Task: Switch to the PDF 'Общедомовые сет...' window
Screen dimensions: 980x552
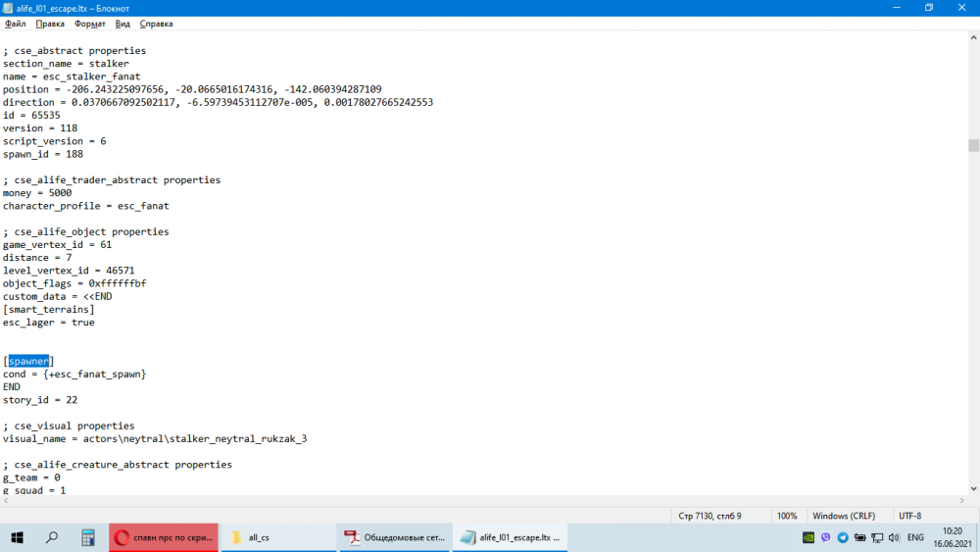Action: click(x=394, y=537)
